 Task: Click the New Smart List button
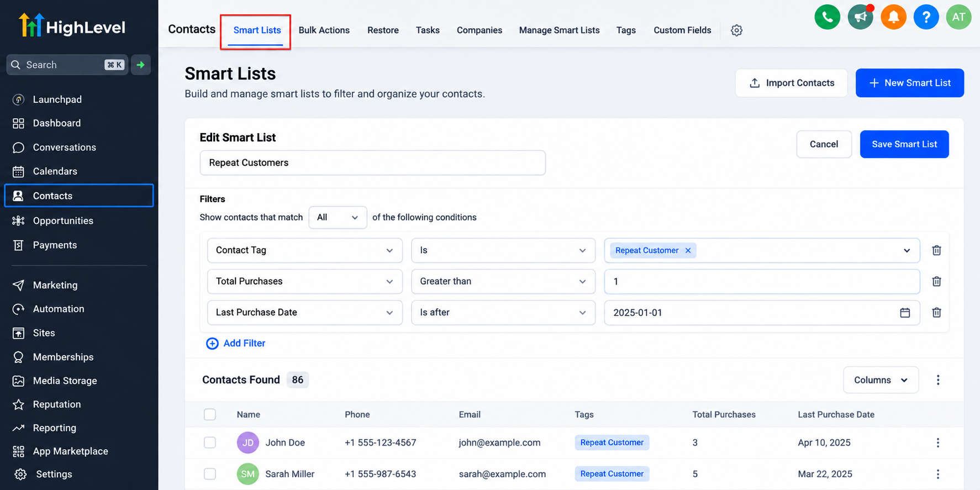[910, 83]
